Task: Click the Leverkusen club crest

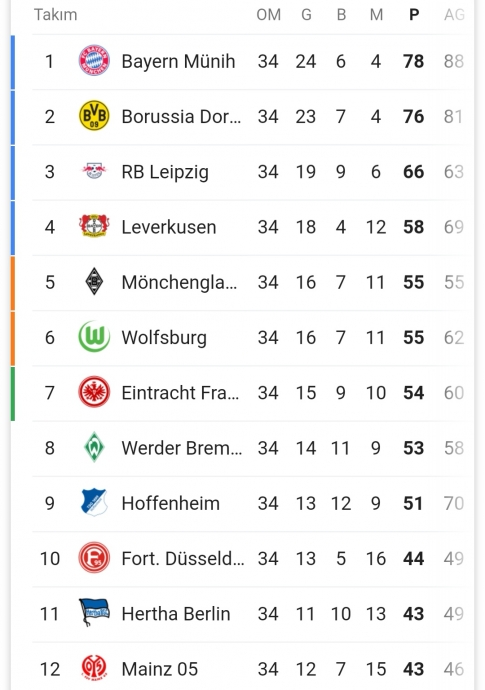Action: click(x=94, y=226)
